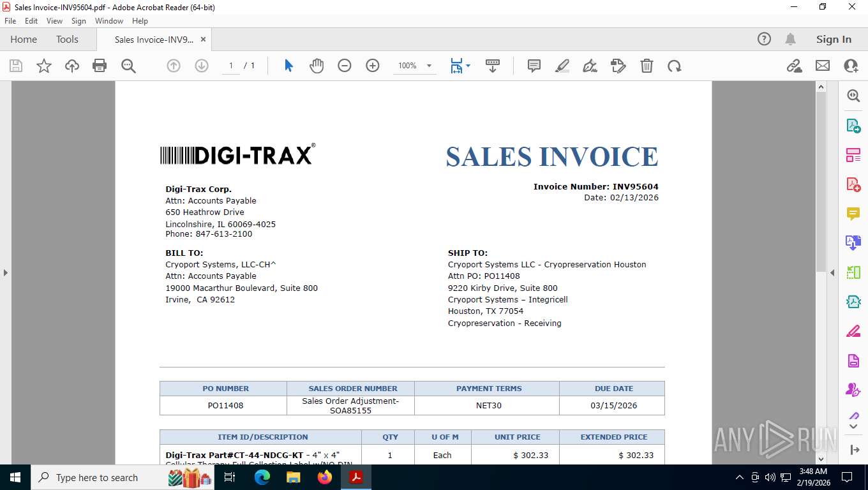Expand the right tools pane
The width and height of the screenshot is (868, 490).
(x=855, y=449)
